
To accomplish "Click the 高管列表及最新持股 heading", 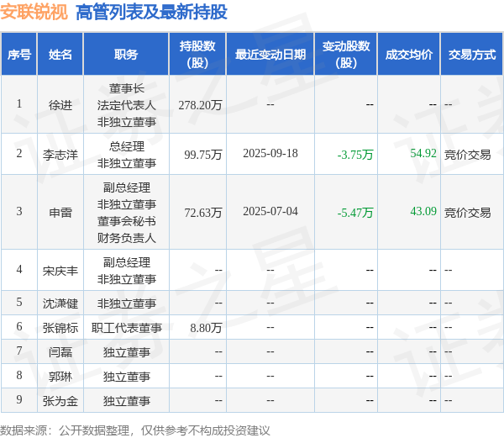I will point(151,13).
